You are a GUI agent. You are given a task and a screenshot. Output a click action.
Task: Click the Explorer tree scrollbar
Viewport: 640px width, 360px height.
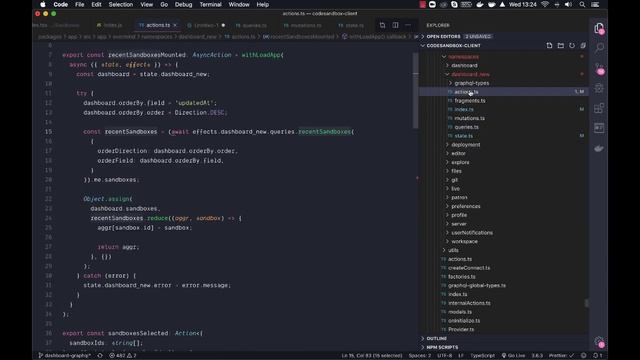[587, 303]
